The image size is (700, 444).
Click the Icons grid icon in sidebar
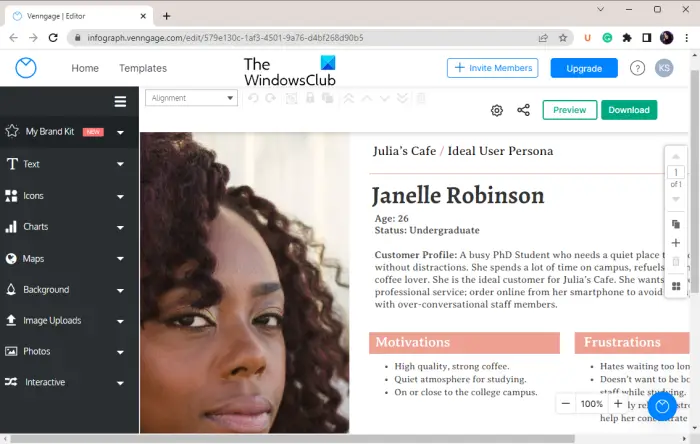[x=11, y=196]
